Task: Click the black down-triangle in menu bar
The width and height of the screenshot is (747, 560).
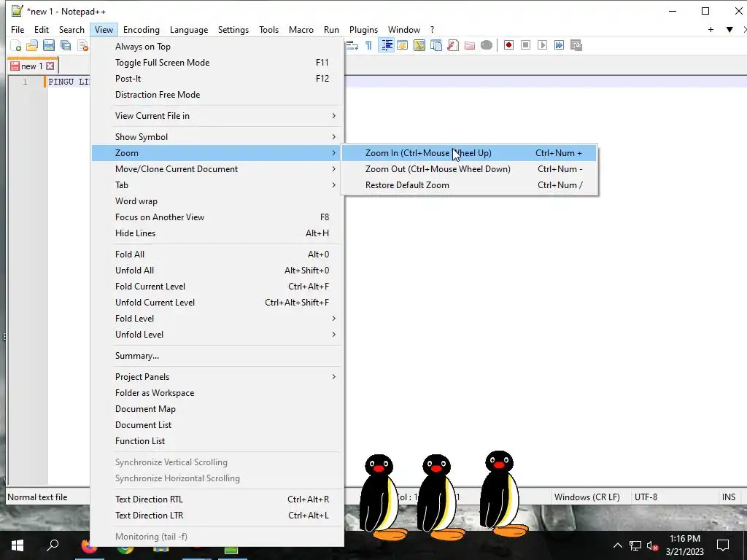Action: tap(729, 29)
